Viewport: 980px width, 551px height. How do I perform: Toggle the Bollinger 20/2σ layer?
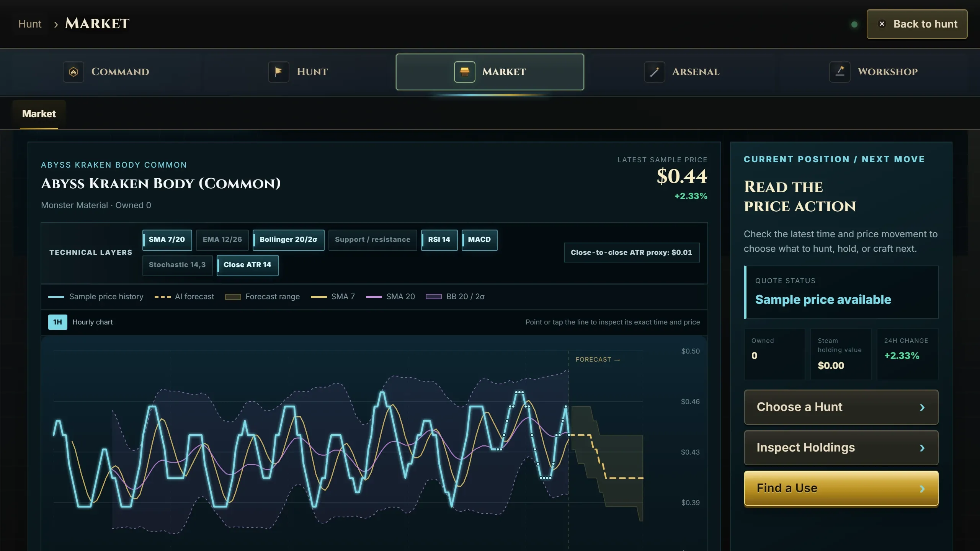[x=288, y=240]
